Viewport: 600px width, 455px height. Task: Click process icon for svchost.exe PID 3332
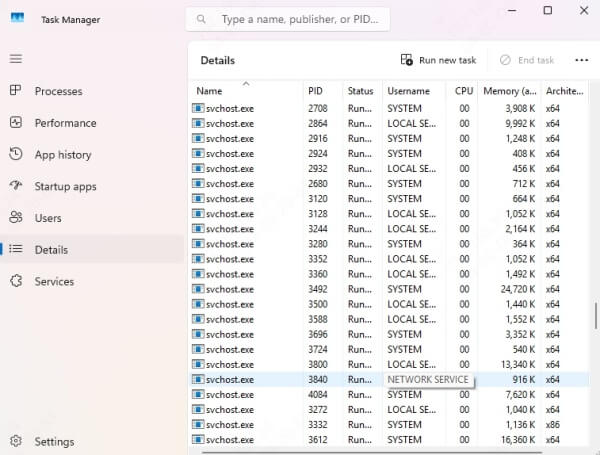[198, 424]
